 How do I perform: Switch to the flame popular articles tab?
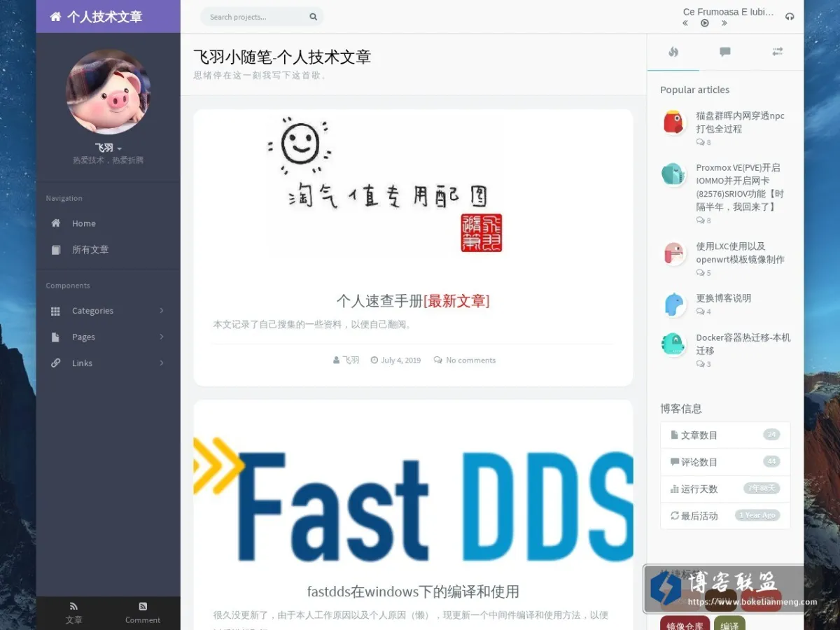click(673, 52)
